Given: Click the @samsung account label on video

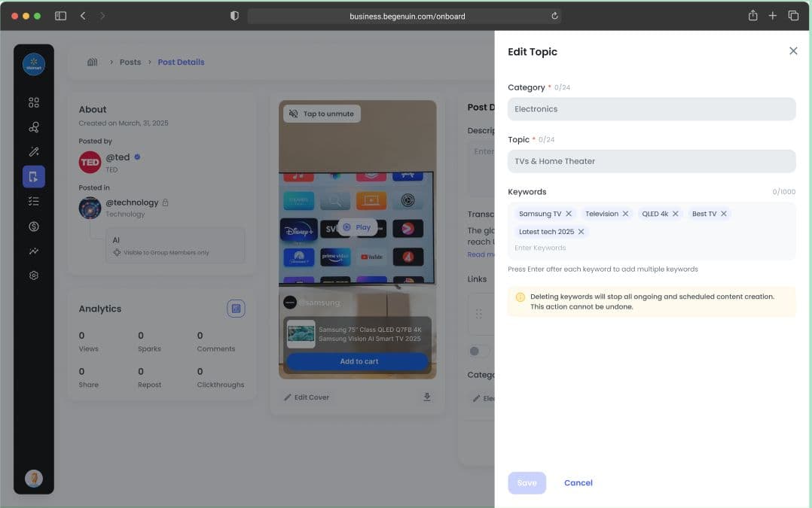Looking at the screenshot, I should point(319,303).
